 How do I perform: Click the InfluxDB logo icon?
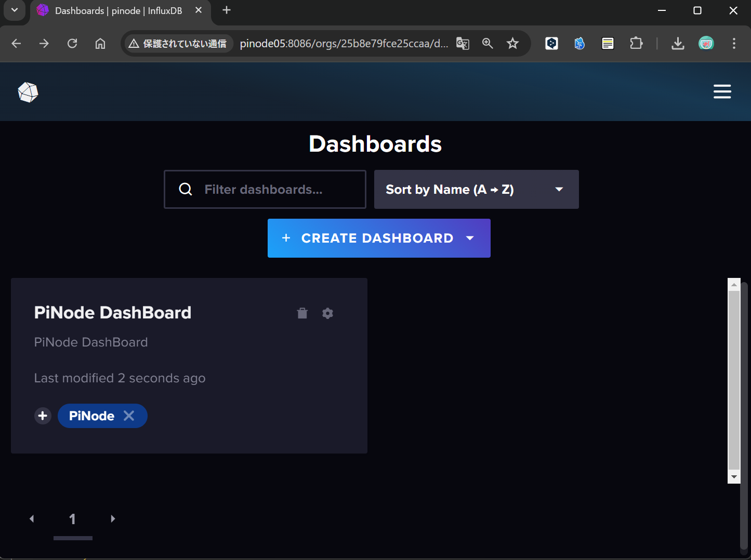tap(28, 92)
